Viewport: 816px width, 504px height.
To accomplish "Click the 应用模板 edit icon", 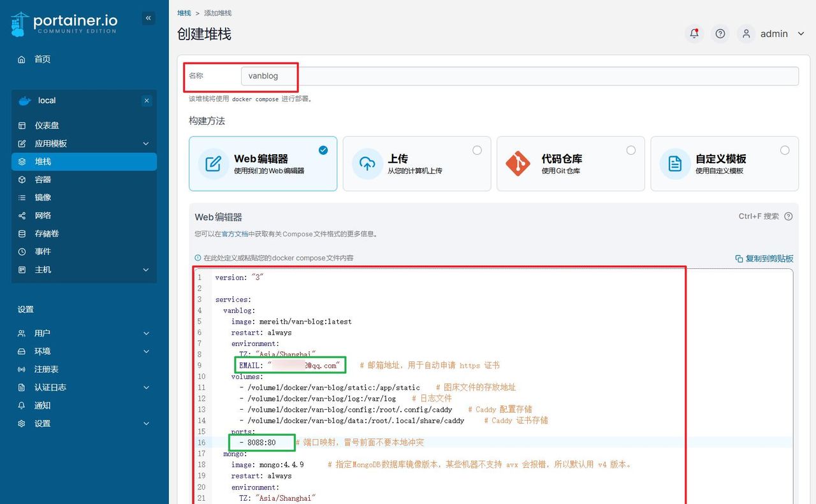I will coord(22,143).
